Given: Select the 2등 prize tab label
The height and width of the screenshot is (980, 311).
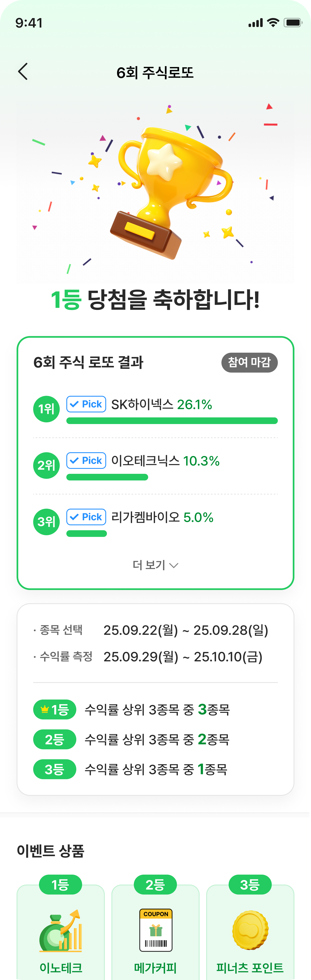Looking at the screenshot, I should tap(155, 885).
